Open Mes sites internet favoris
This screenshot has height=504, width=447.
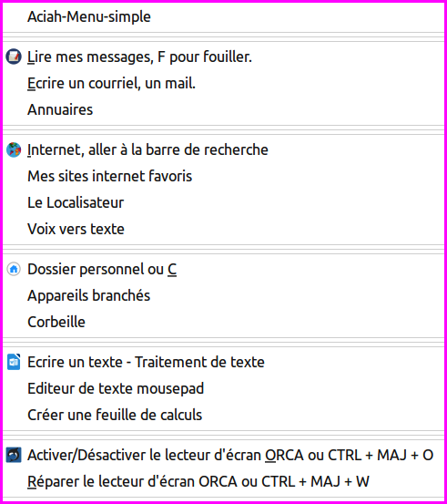pyautogui.click(x=224, y=176)
